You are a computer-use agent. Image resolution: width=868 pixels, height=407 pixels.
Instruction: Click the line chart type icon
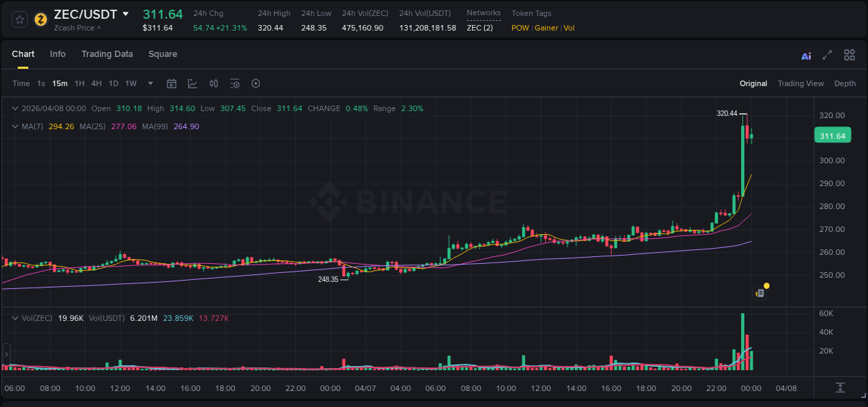(192, 83)
